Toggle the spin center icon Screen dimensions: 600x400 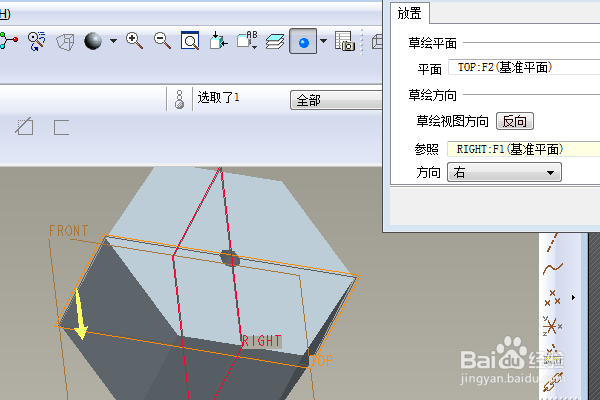click(8, 41)
